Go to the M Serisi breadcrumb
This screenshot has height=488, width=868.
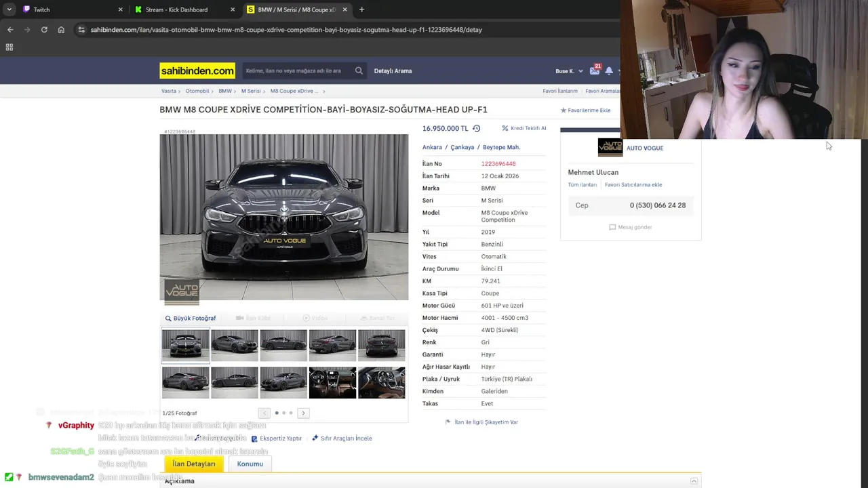(251, 91)
